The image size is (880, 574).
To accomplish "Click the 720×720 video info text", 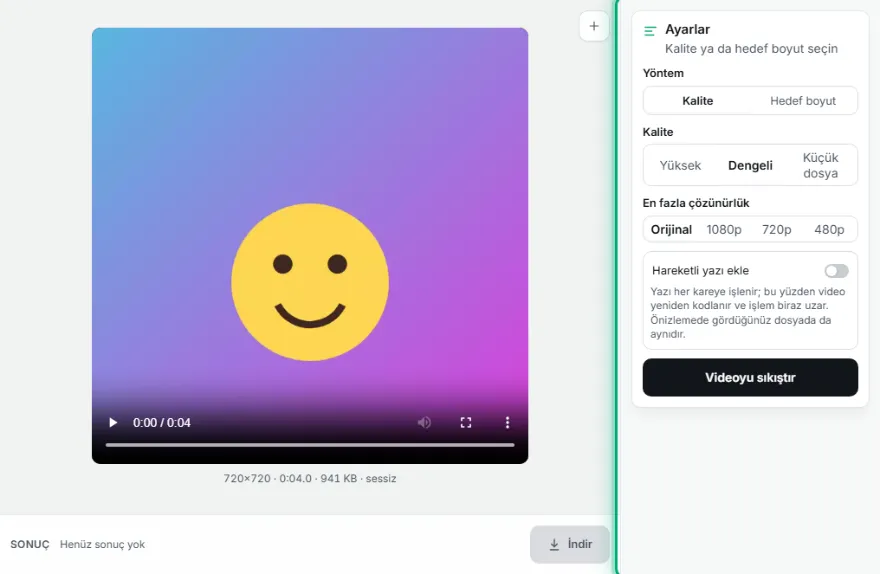I will coord(310,479).
